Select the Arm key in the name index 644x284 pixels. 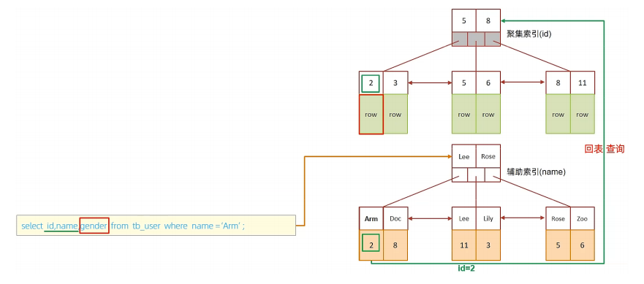pos(371,219)
